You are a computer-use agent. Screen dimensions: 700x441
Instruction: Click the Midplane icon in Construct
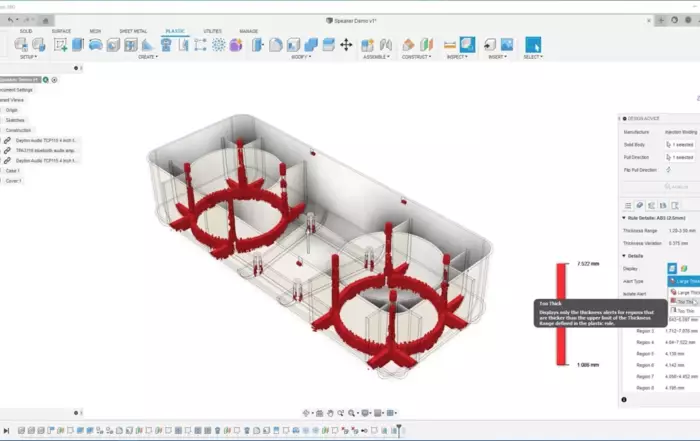(426, 45)
